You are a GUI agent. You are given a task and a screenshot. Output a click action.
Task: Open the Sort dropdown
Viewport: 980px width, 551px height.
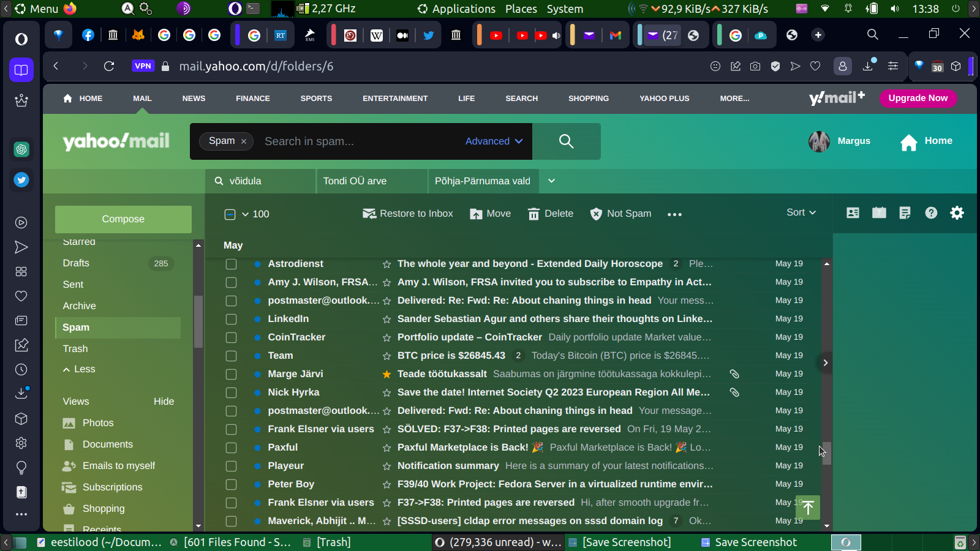tap(801, 212)
